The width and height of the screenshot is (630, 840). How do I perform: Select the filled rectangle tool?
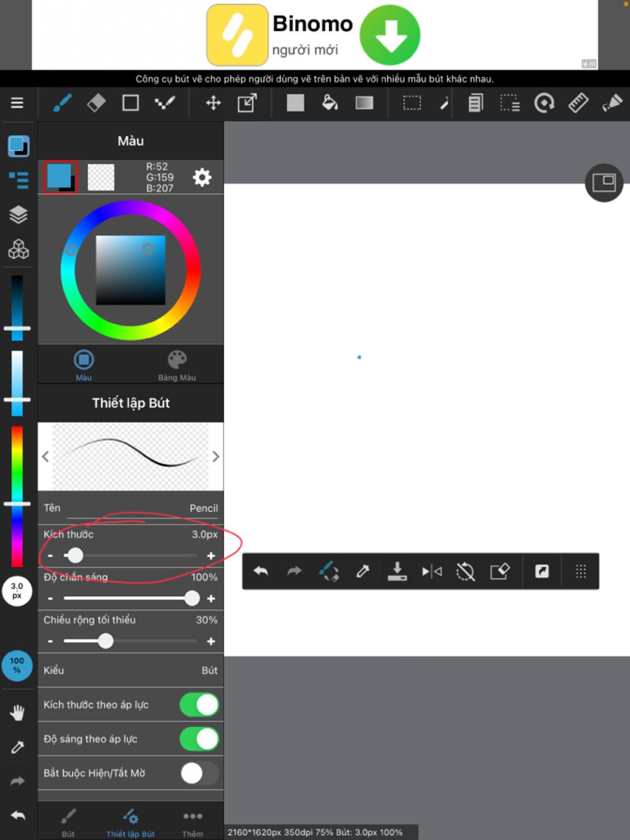(x=295, y=103)
